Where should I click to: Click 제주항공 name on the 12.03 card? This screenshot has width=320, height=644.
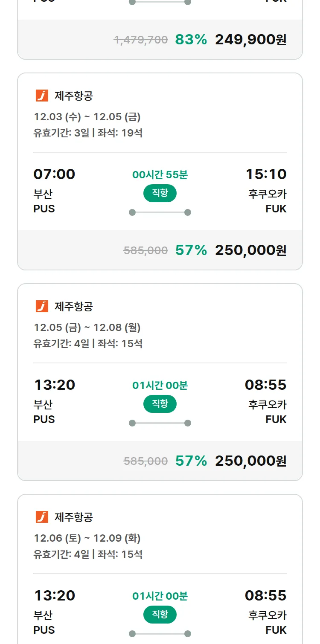pyautogui.click(x=73, y=96)
